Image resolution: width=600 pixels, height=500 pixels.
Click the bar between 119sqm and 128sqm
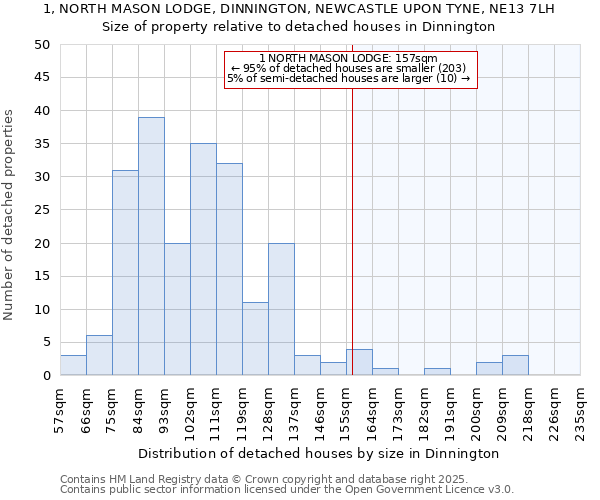[256, 339]
